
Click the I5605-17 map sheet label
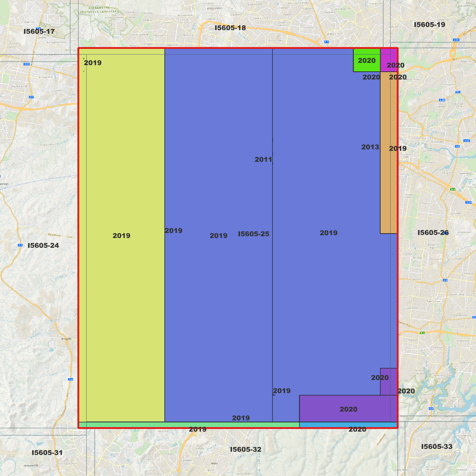click(39, 32)
